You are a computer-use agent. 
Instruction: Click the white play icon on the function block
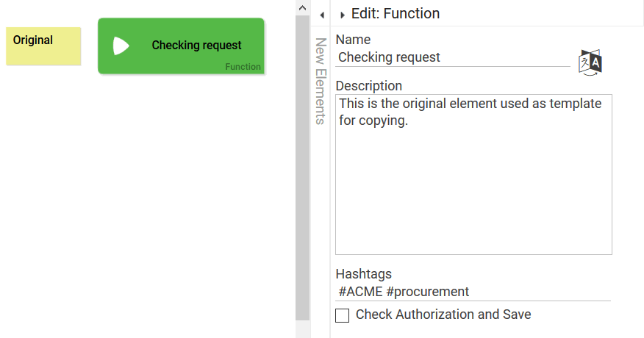tap(121, 46)
